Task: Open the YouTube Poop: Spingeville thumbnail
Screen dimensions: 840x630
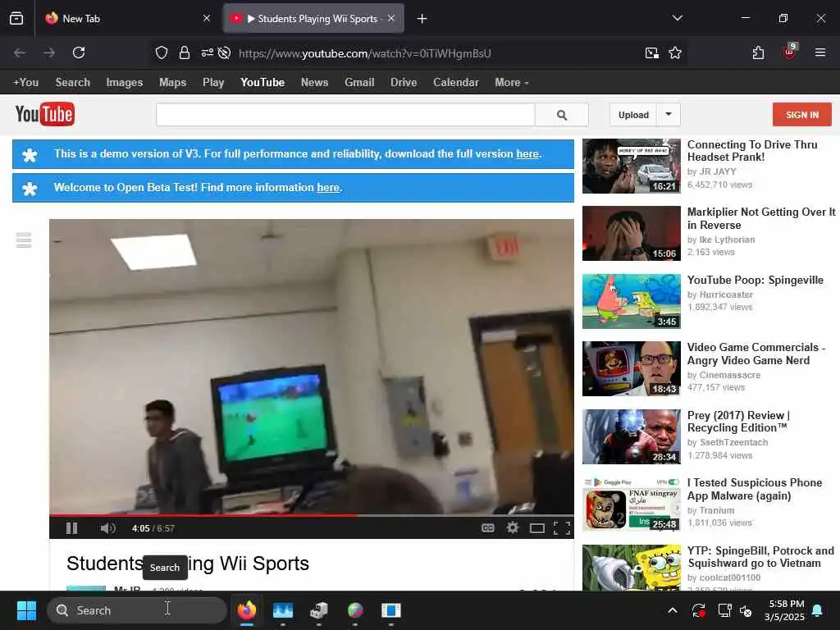Action: [631, 301]
